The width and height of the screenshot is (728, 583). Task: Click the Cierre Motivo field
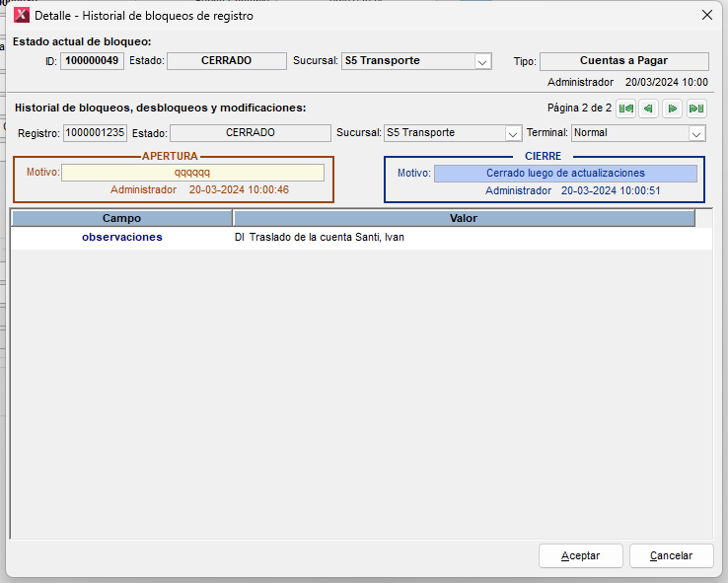tap(565, 174)
